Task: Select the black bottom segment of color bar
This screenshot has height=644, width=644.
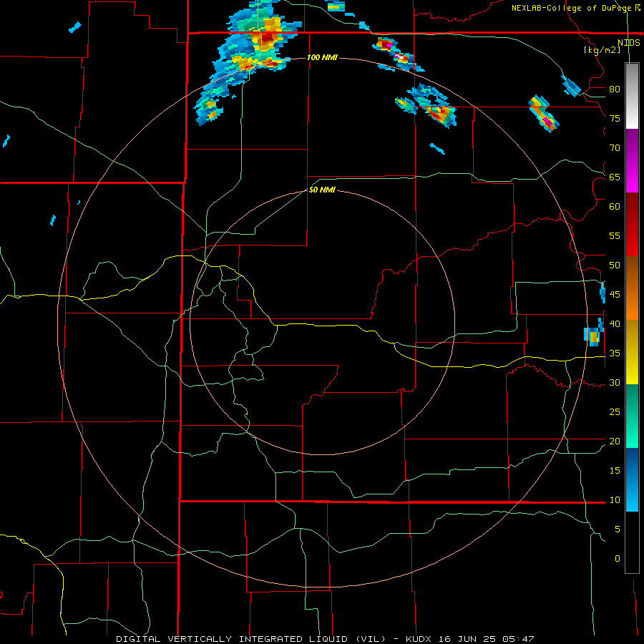Action: (632, 542)
